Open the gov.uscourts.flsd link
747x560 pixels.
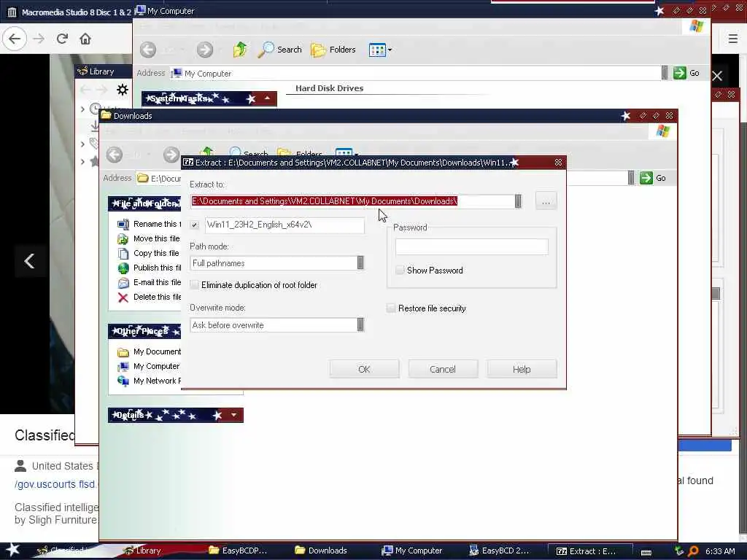tap(55, 484)
